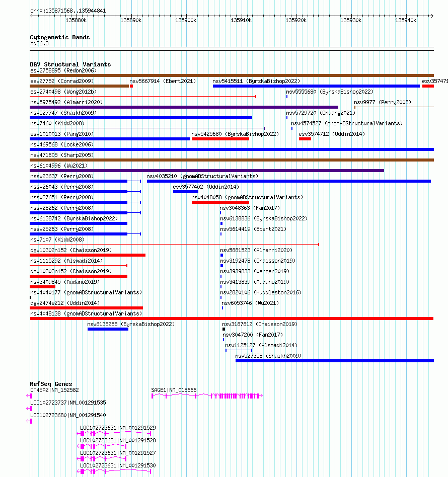Open nsv5667914 (Ebert2021) variant label

tap(163, 81)
